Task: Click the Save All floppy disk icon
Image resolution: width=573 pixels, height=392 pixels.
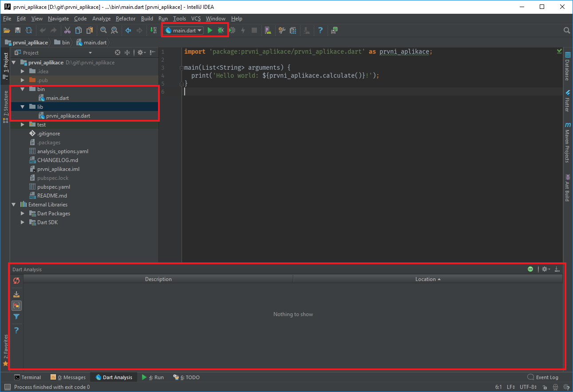Action: tap(18, 30)
